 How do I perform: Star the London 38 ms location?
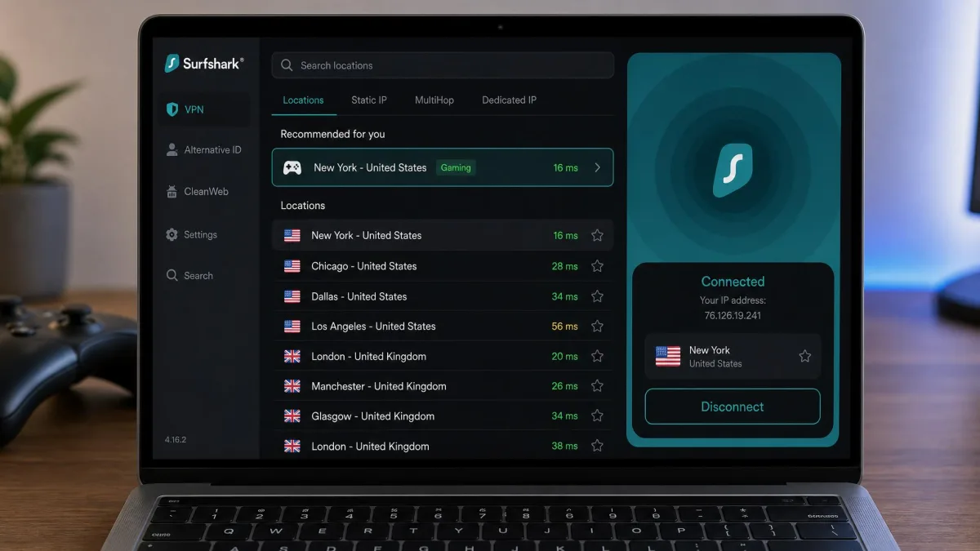597,446
